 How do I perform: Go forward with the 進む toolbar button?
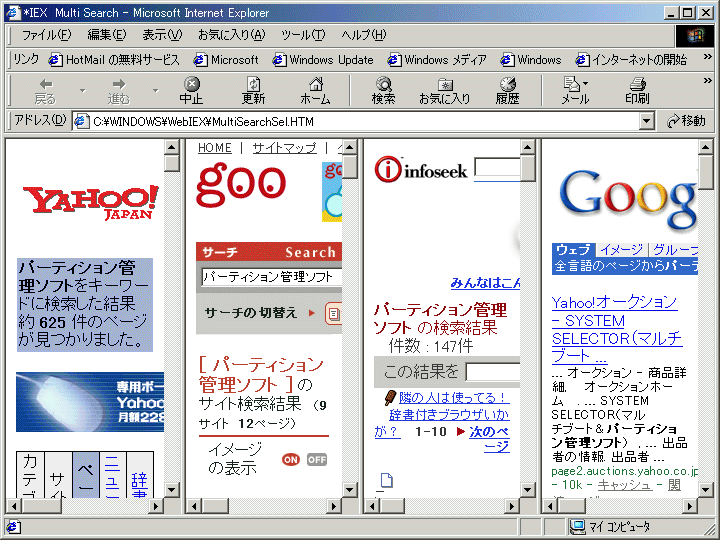click(x=118, y=91)
